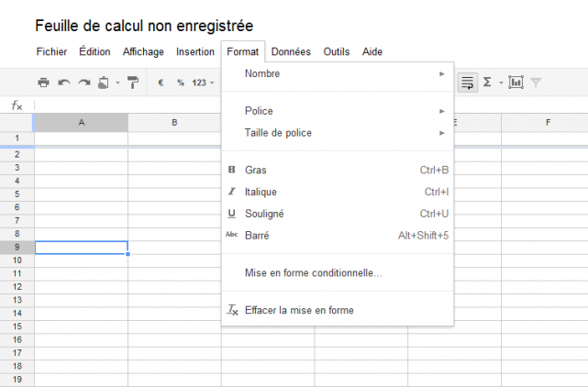Screen dimensions: 588x387
Task: Choose Mise en forme conditionnelle
Action: tap(313, 272)
